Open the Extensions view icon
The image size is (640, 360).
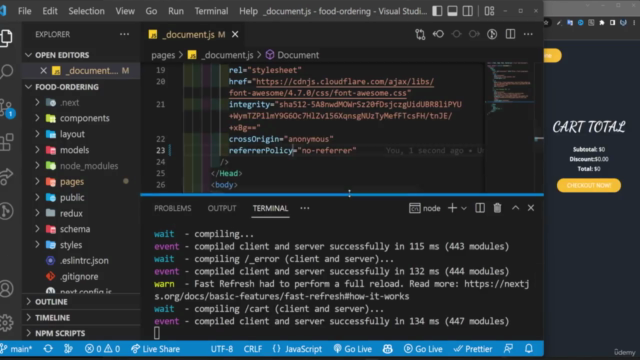click(7, 142)
